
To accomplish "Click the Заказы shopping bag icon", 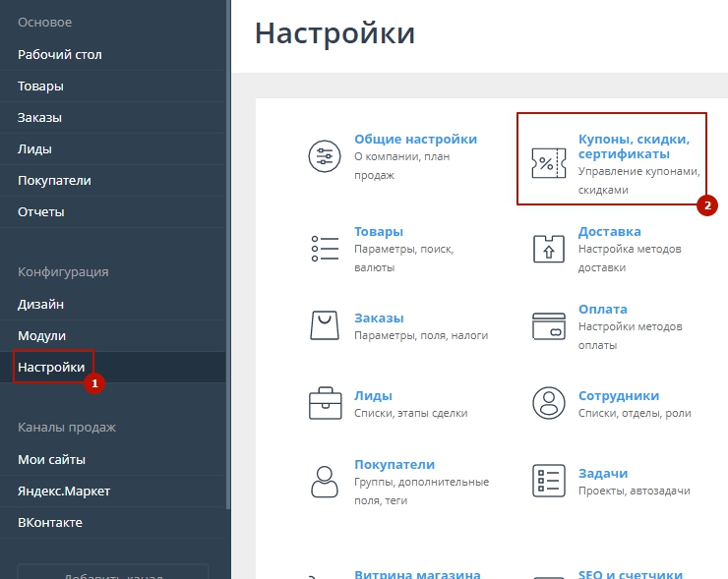I will (324, 325).
